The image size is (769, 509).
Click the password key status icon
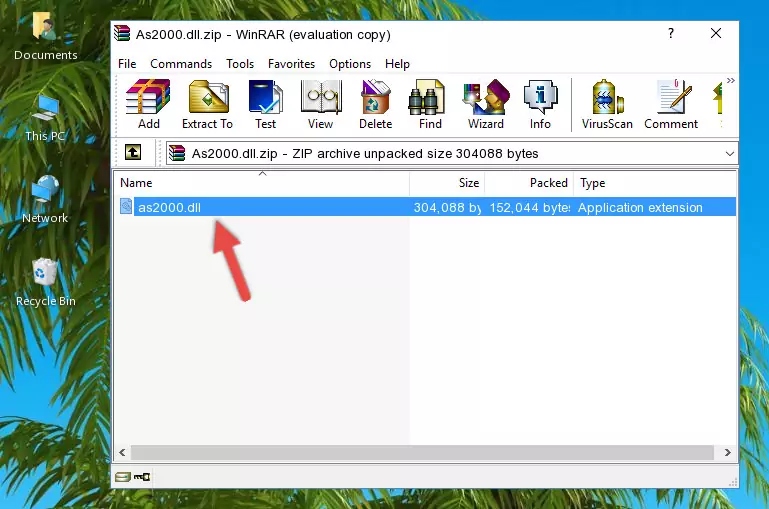[142, 477]
